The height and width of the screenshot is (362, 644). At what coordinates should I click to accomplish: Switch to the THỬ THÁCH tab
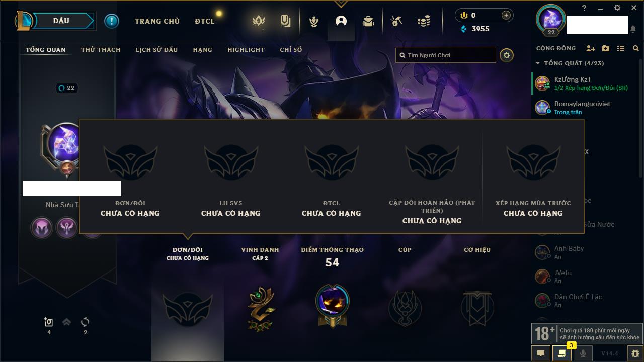click(x=101, y=50)
